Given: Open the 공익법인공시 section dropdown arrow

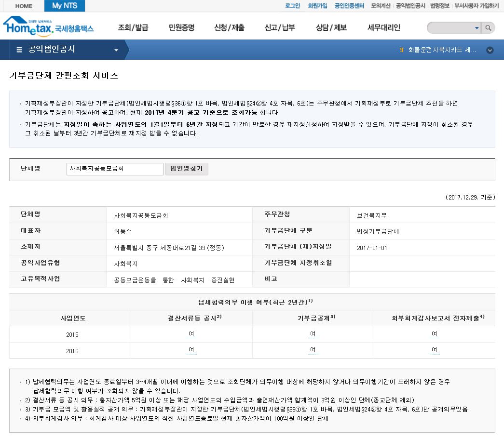Looking at the screenshot, I should (x=116, y=50).
